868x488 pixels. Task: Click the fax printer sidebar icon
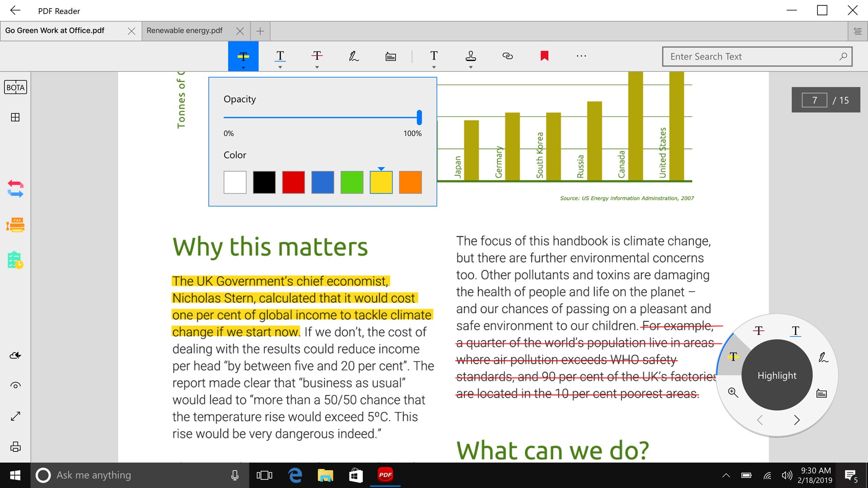tap(15, 225)
